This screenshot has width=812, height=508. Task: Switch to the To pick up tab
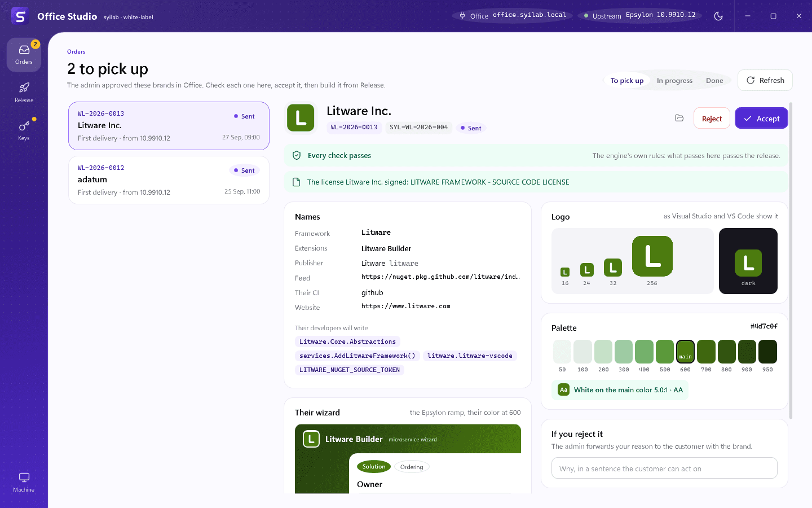pyautogui.click(x=627, y=81)
